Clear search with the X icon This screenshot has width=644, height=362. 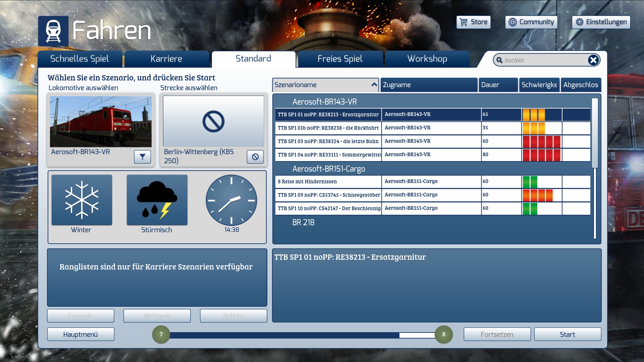tap(593, 60)
